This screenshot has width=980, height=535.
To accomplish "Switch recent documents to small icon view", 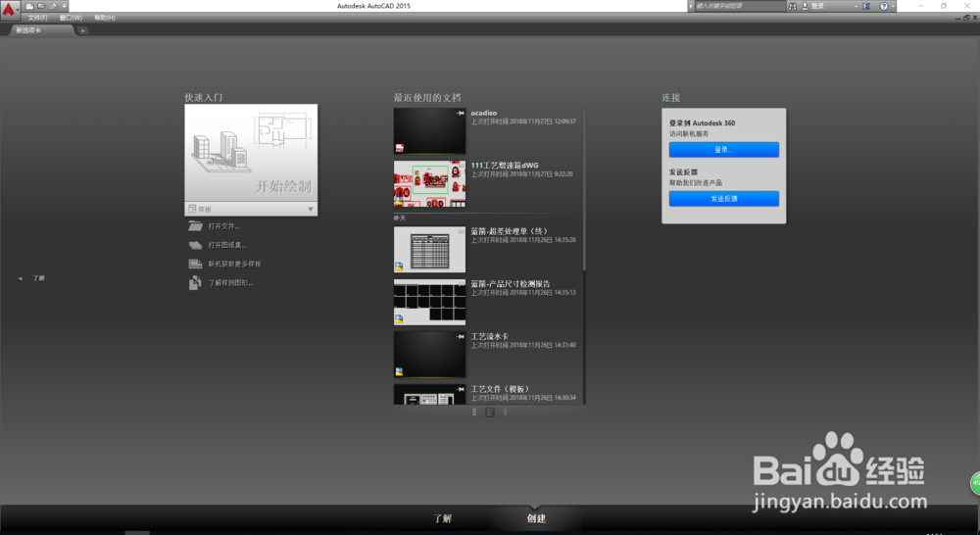I will (x=474, y=413).
